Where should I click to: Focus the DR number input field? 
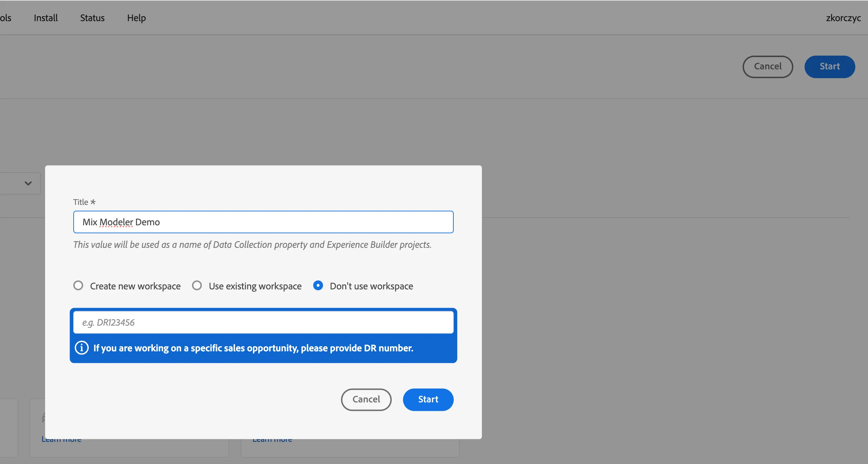point(263,322)
